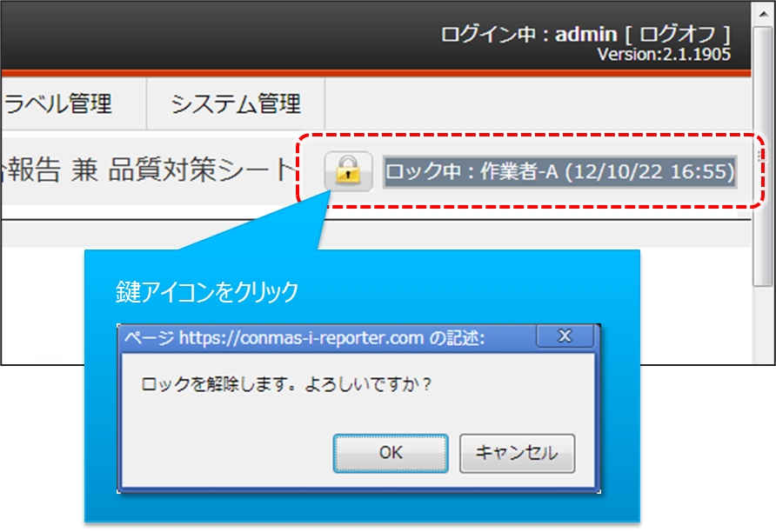
Task: Click the ロックを解除します message text
Action: pos(286,384)
